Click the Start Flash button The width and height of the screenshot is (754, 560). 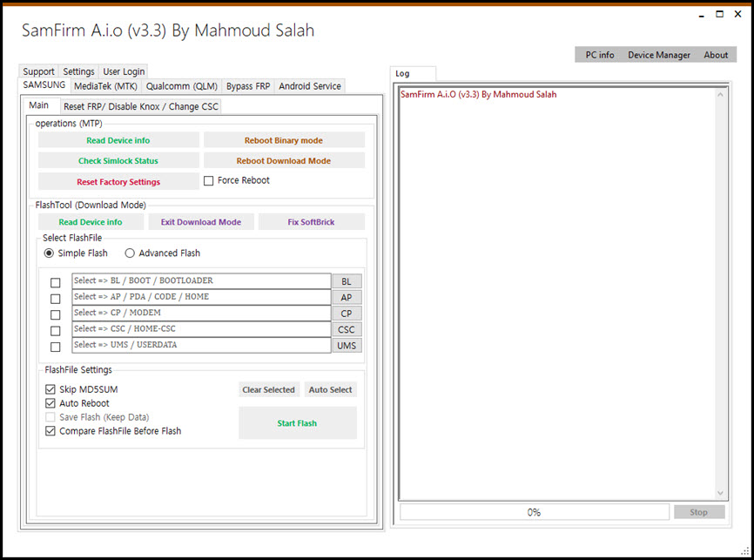coord(297,423)
